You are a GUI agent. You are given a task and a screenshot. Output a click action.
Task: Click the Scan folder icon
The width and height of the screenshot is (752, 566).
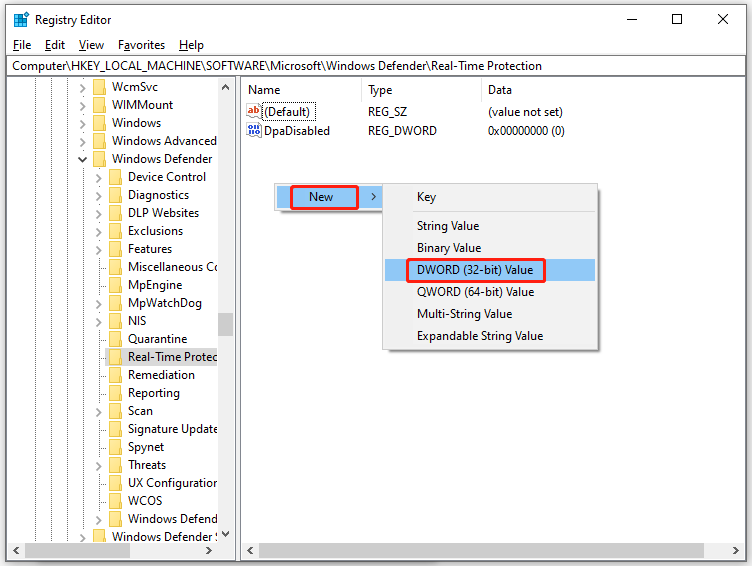coord(116,411)
